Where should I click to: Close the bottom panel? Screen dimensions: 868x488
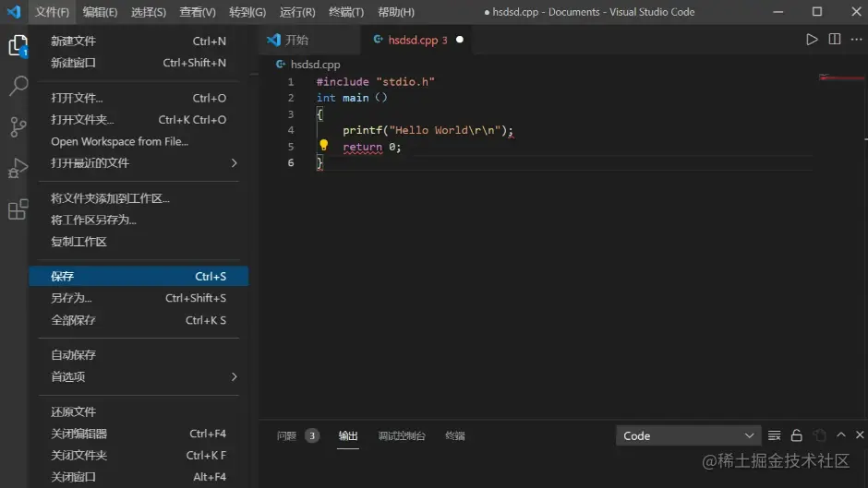(860, 434)
